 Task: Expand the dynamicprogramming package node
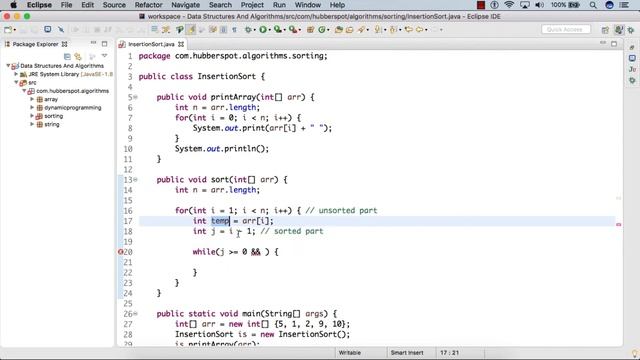point(32,108)
